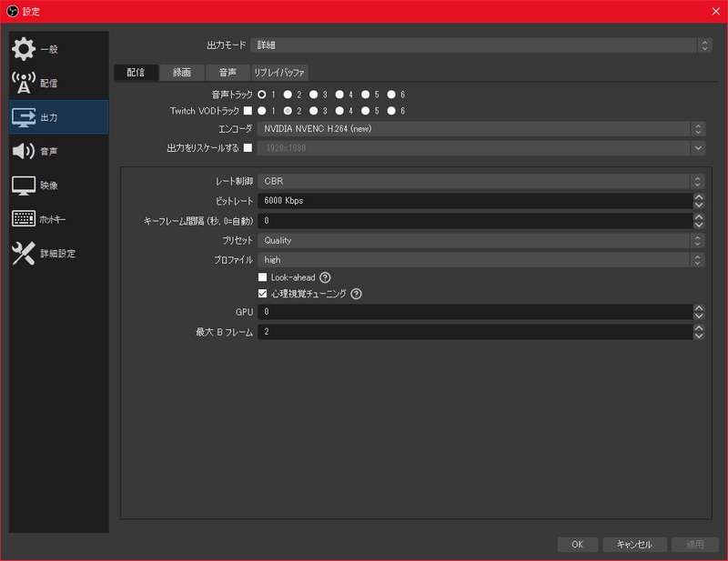Open the 音声 speaker icon in sidebar
Viewport: 728px width, 561px height.
(24, 151)
